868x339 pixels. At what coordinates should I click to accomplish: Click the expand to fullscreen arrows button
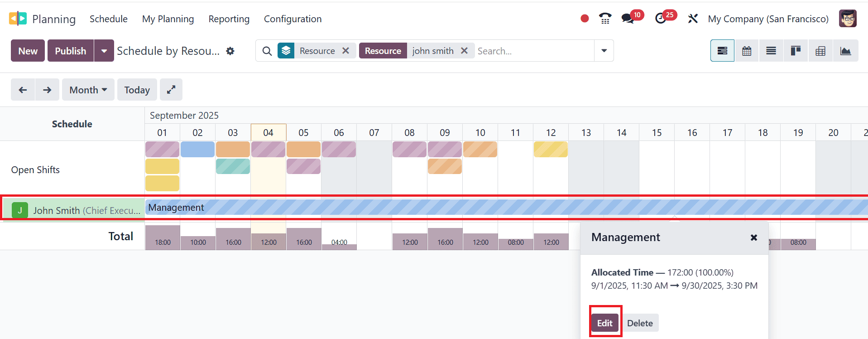(x=171, y=90)
